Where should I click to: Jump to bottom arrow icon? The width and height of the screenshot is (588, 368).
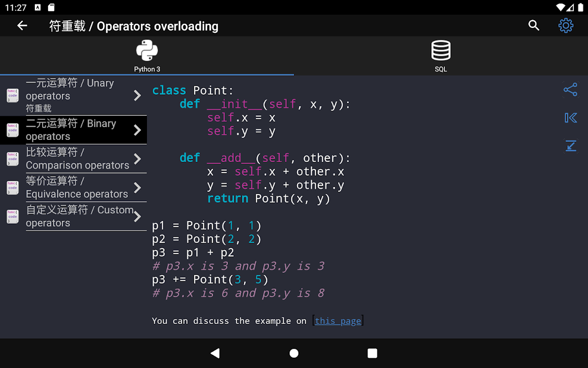[x=570, y=146]
